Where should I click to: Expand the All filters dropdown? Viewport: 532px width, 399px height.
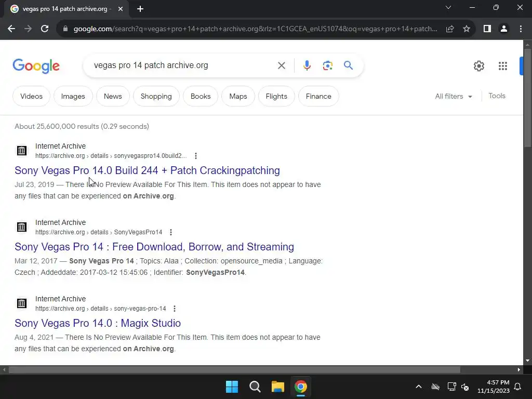(454, 96)
